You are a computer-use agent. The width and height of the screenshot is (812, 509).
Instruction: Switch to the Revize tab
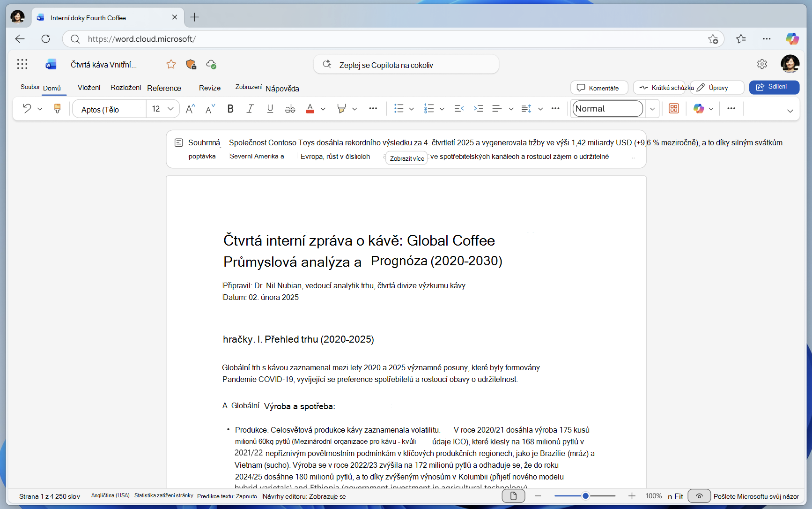point(210,88)
